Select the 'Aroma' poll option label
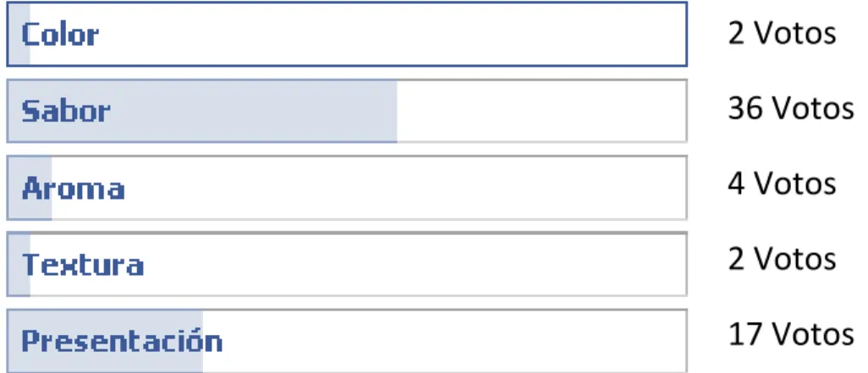868x373 pixels. click(73, 188)
